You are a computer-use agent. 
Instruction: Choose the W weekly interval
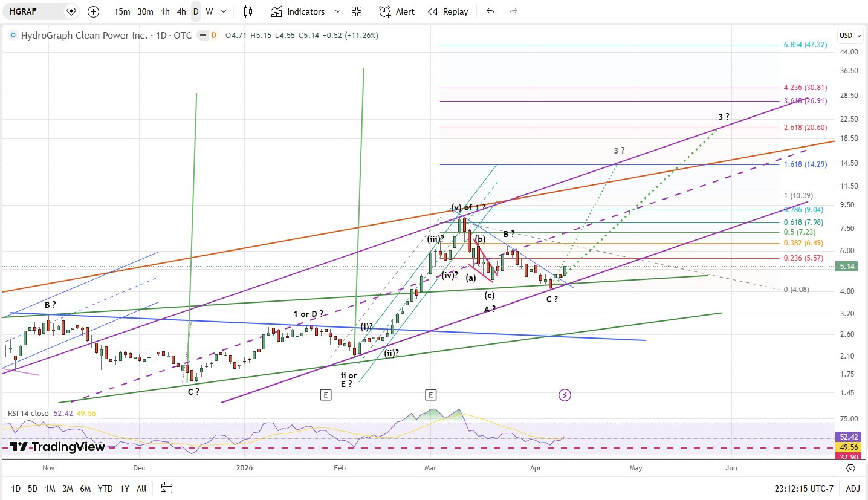pos(209,11)
